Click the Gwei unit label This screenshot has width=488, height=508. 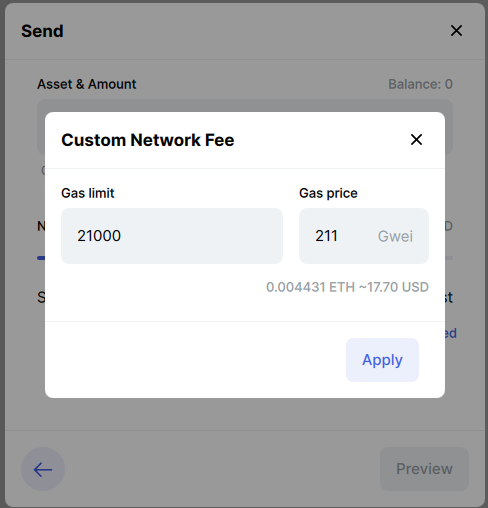(395, 236)
